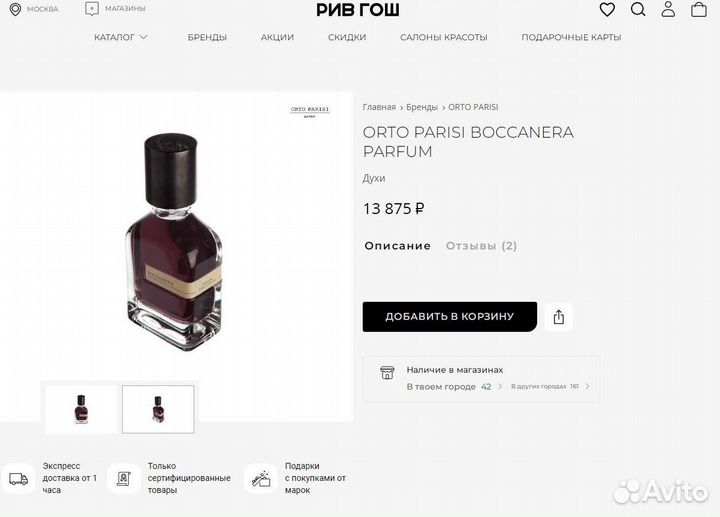Share product via the share icon

pyautogui.click(x=558, y=317)
